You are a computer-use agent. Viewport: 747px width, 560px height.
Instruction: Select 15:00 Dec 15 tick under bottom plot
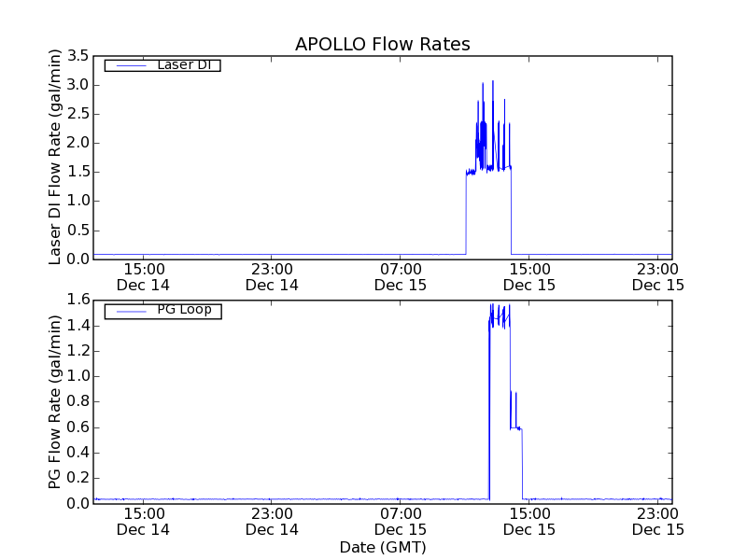(529, 521)
